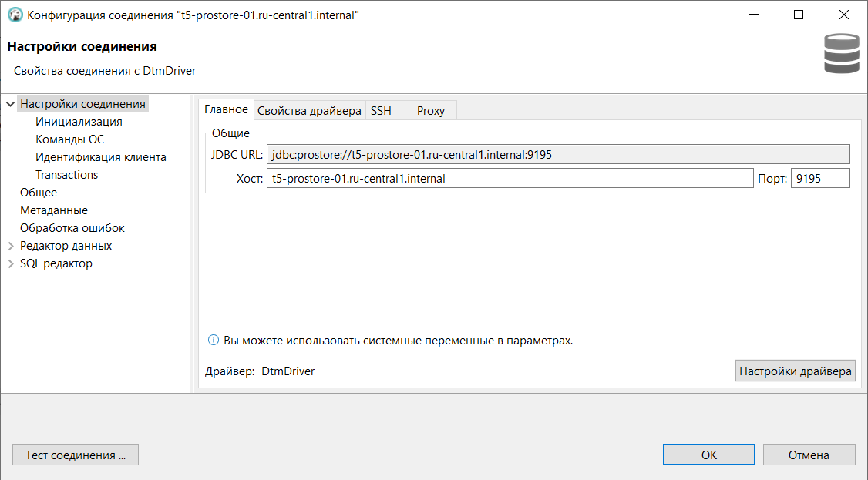Select the Главное tab
868x480 pixels.
click(x=226, y=110)
